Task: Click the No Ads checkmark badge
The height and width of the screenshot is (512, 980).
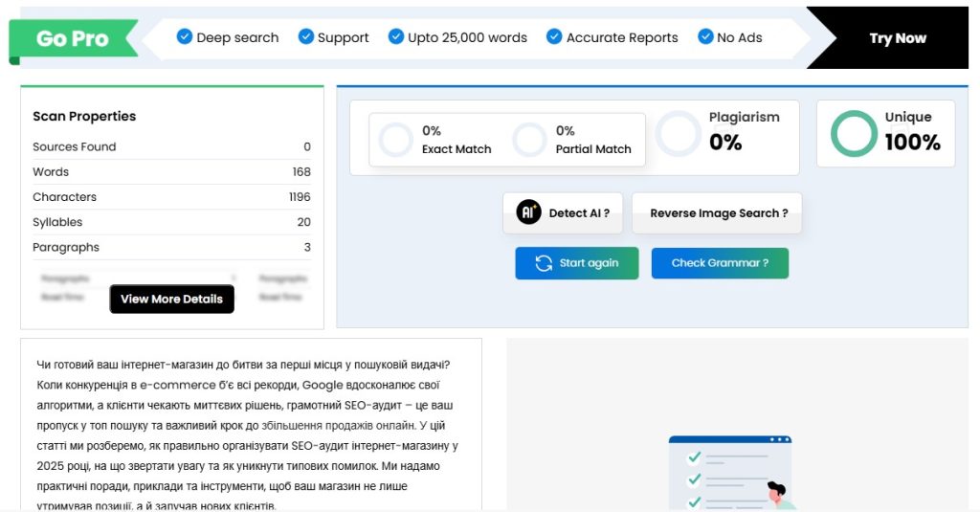Action: 705,37
